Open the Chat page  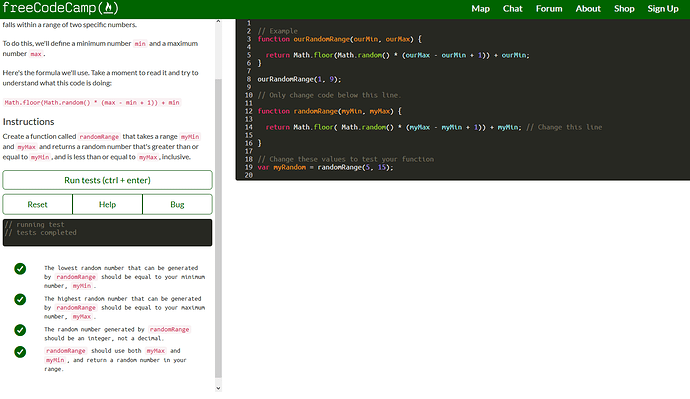point(513,9)
